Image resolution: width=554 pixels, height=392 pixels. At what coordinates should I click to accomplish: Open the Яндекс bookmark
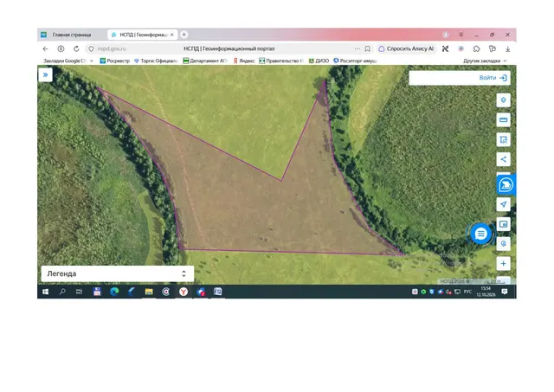point(244,61)
